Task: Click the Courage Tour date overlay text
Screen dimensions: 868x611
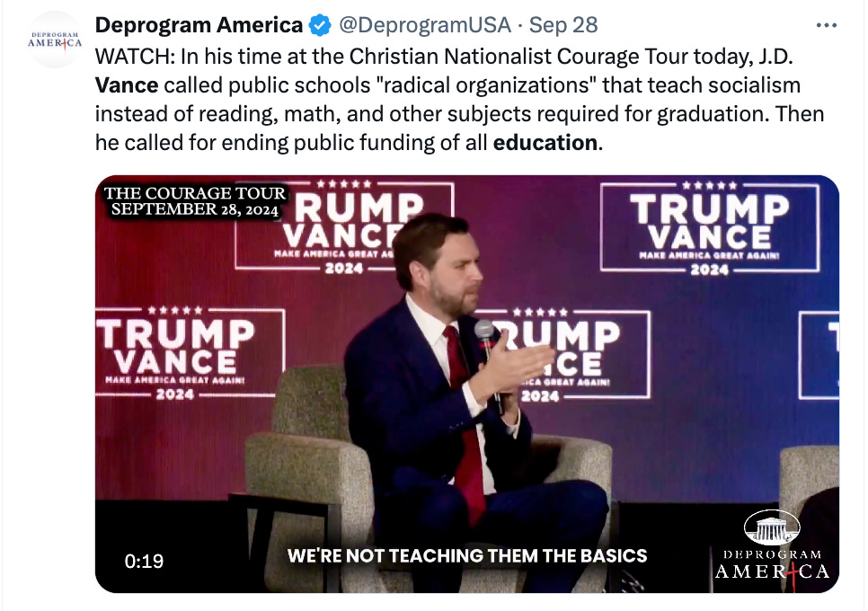Action: (x=194, y=201)
